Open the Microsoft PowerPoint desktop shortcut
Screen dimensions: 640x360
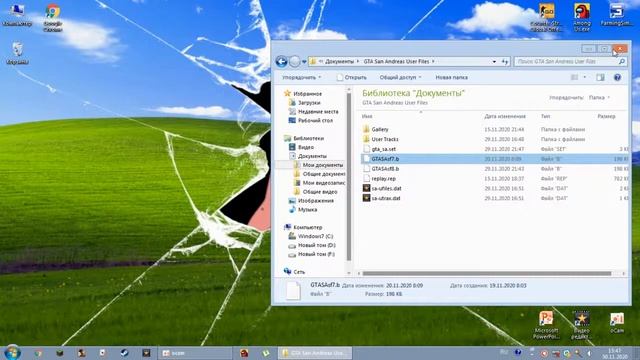point(546,325)
